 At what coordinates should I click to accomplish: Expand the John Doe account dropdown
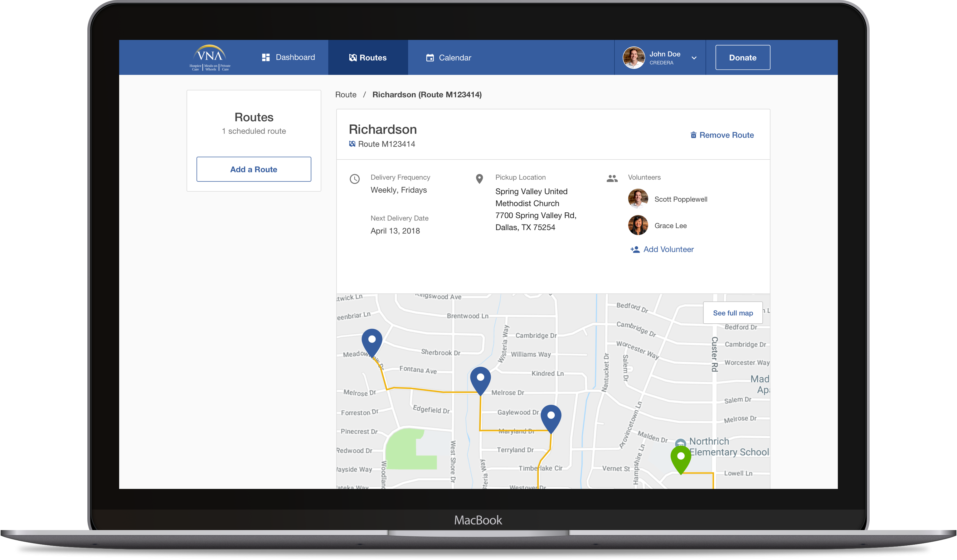(x=694, y=58)
